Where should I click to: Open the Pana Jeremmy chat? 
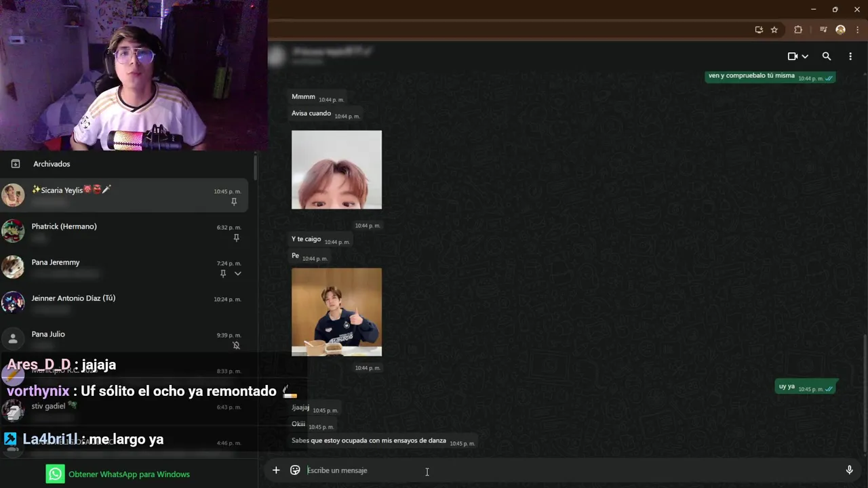pyautogui.click(x=124, y=267)
